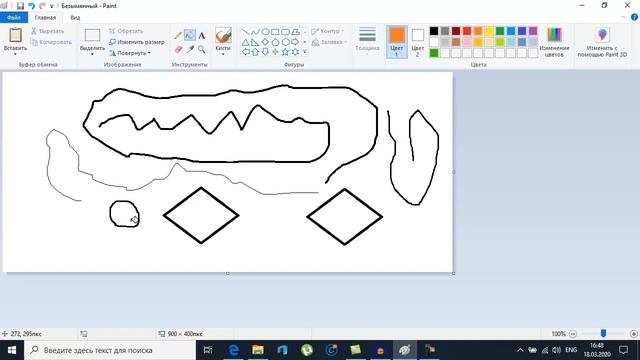Pick the black color swatch
Image resolution: width=640 pixels, height=360 pixels.
pos(434,31)
